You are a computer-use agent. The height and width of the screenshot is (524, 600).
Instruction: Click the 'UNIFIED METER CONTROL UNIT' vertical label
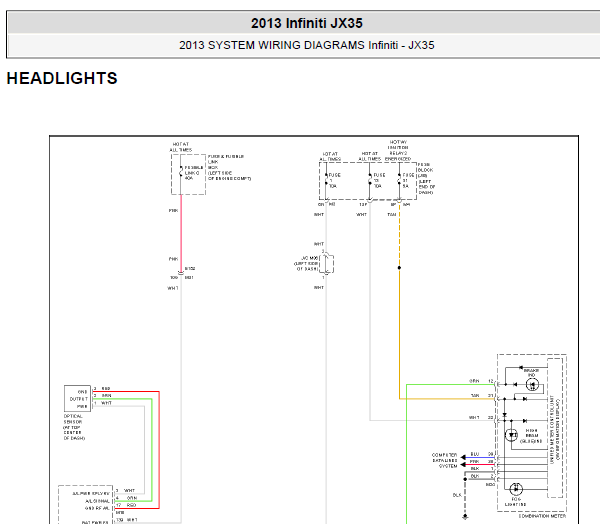point(552,429)
